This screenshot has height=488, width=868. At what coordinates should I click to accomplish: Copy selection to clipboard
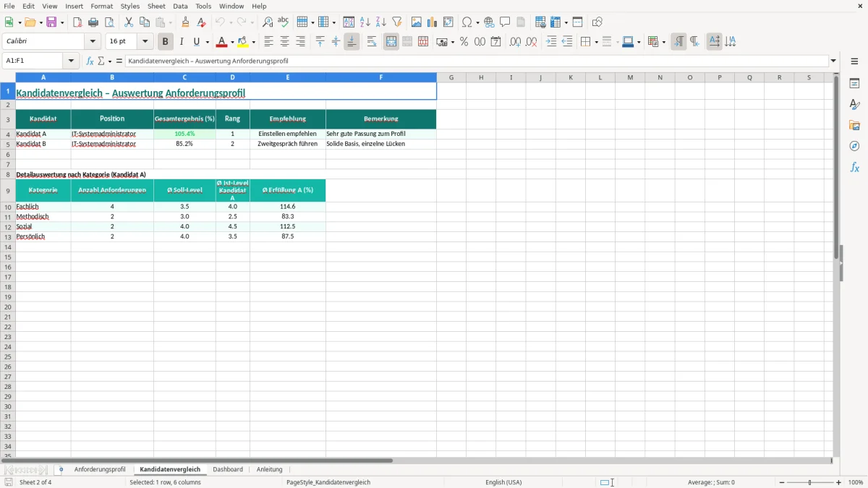tap(145, 22)
